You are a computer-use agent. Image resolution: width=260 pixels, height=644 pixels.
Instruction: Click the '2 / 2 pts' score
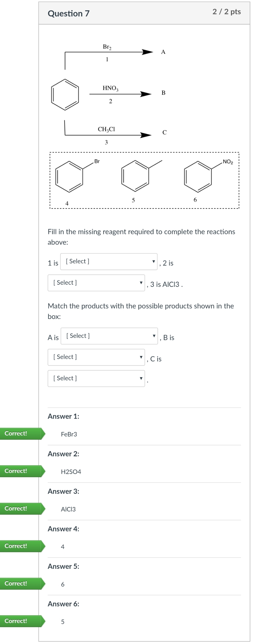tap(227, 12)
